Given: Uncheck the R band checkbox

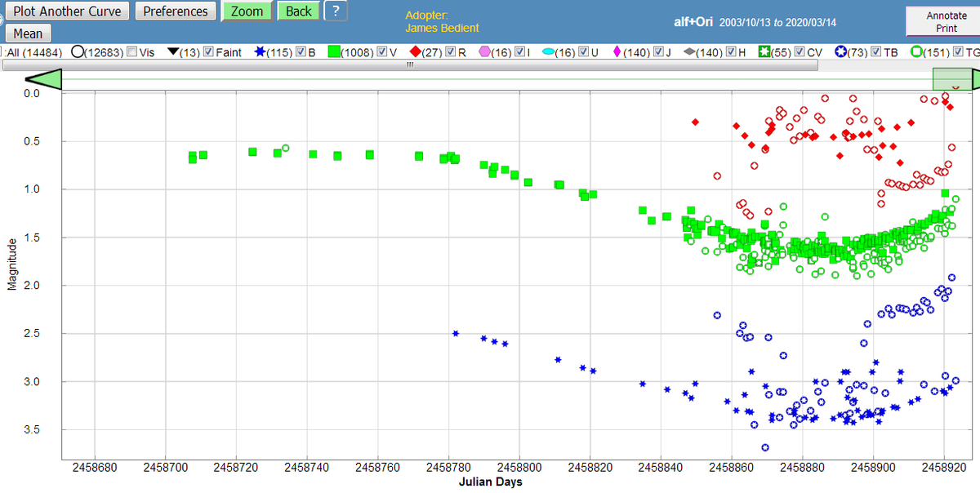Looking at the screenshot, I should 450,52.
